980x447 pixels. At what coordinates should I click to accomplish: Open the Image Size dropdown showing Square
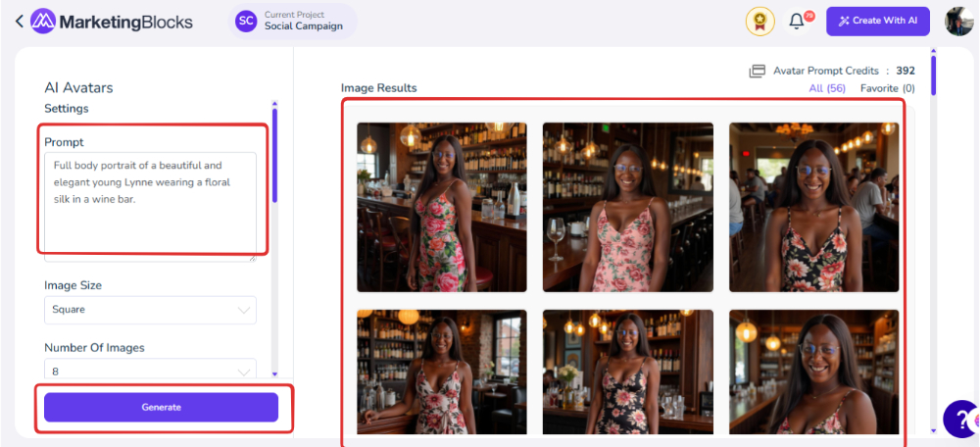pyautogui.click(x=150, y=310)
